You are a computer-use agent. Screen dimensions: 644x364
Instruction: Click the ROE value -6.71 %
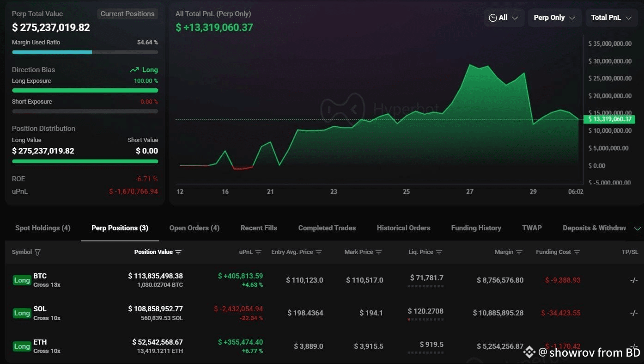click(x=146, y=179)
